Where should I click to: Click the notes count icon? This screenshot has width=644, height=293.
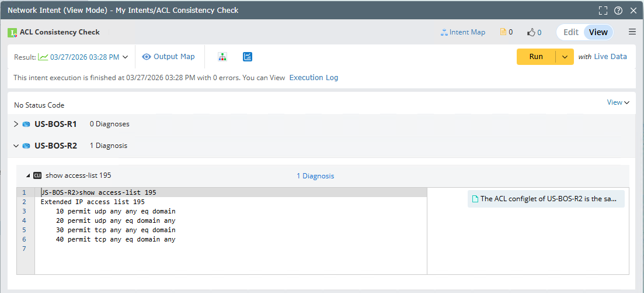503,33
